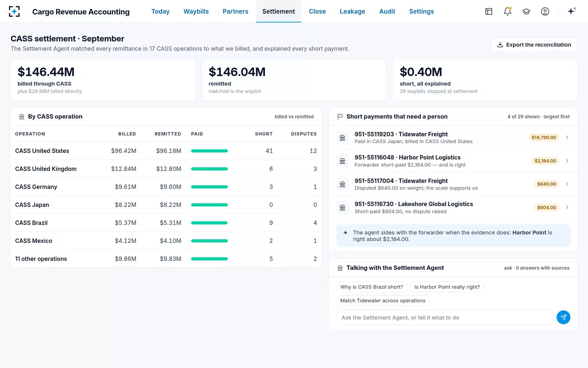Open the Settings tab
Image resolution: width=588 pixels, height=368 pixels.
pos(421,11)
